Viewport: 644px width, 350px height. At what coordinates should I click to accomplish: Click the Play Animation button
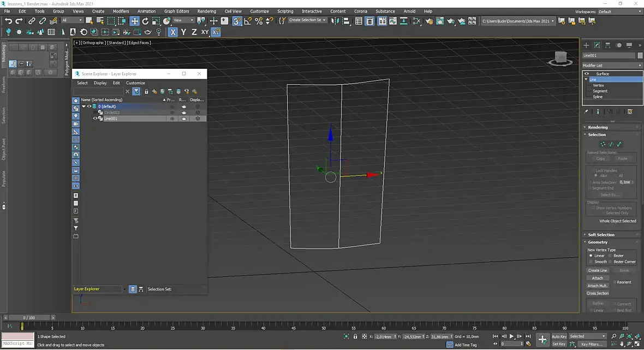512,336
